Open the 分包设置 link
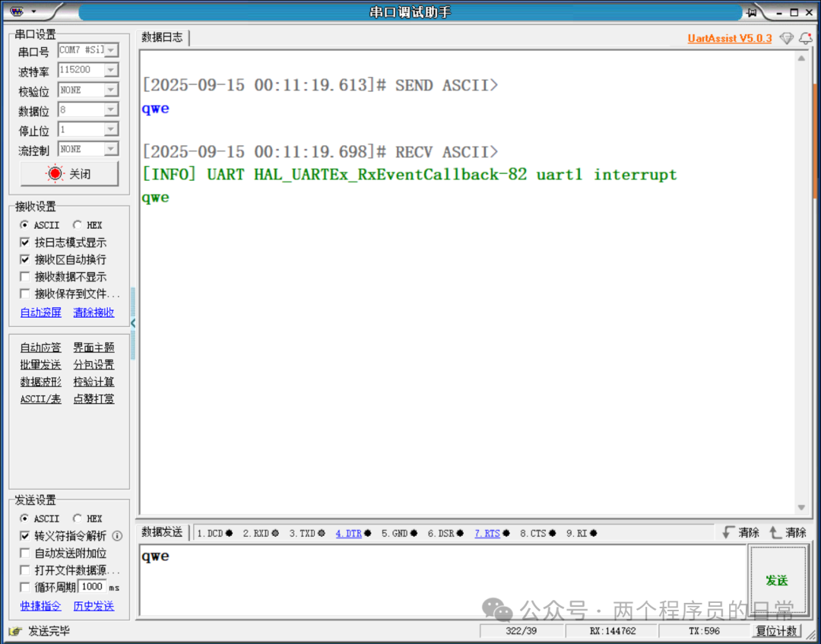Screen dimensions: 821x644 pyautogui.click(x=94, y=365)
